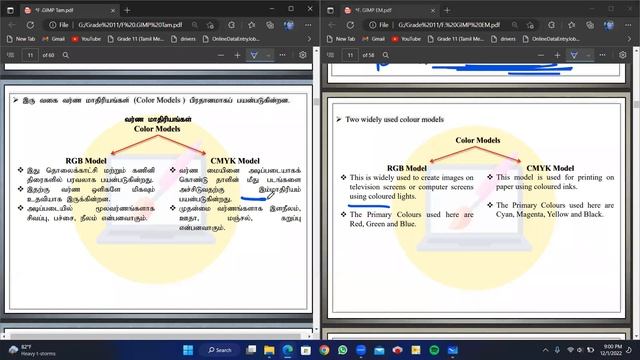View site information File icon in left browser

58,25
